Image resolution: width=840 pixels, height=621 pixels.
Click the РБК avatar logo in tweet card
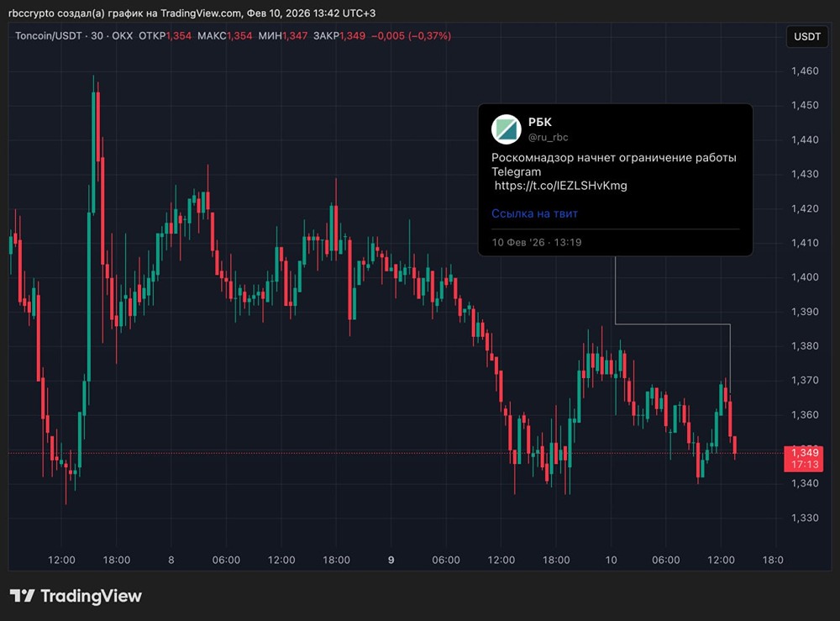507,129
